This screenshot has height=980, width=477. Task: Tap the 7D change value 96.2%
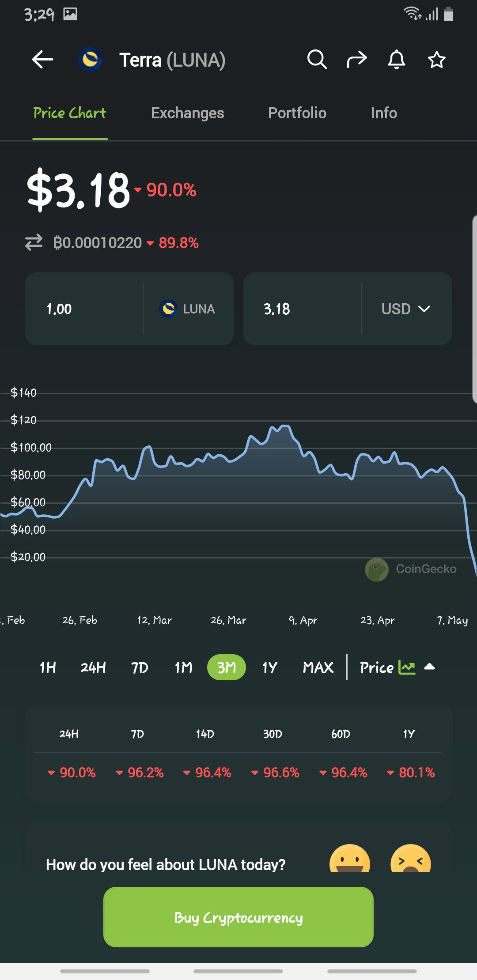140,773
